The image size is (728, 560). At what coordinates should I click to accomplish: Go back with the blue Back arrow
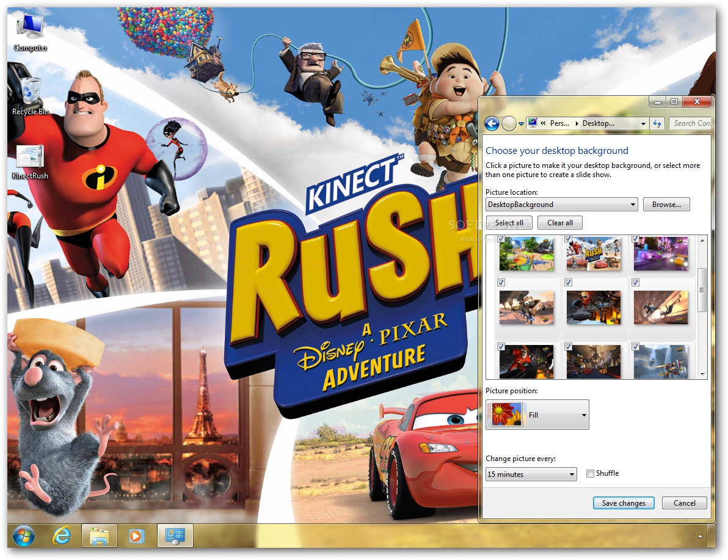[x=492, y=123]
